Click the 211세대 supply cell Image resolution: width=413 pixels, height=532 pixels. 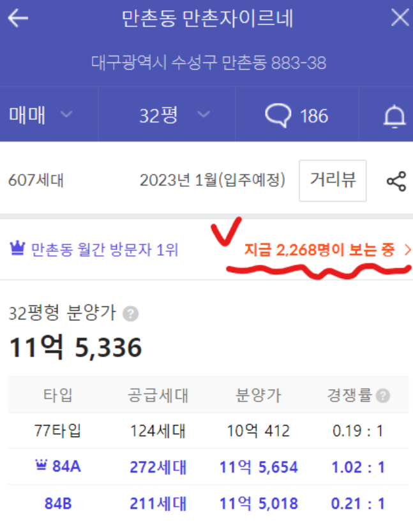(158, 503)
